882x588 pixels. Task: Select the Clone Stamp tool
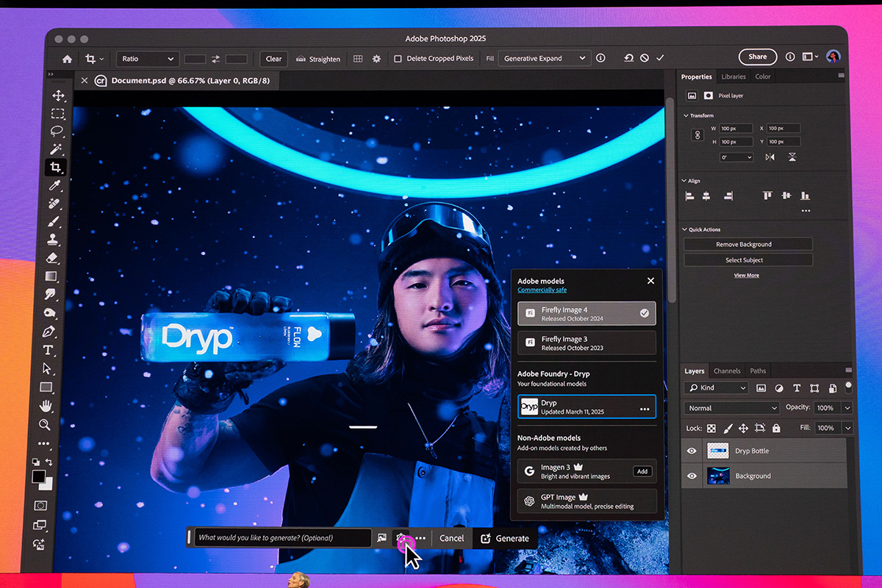(x=53, y=240)
